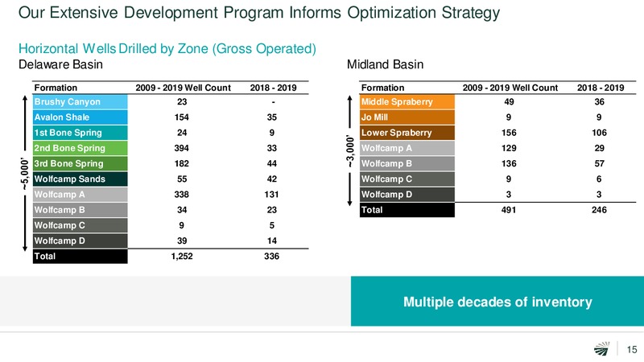Click the 136 Midland Wolfcamp B count
The width and height of the screenshot is (644, 362).
point(509,164)
